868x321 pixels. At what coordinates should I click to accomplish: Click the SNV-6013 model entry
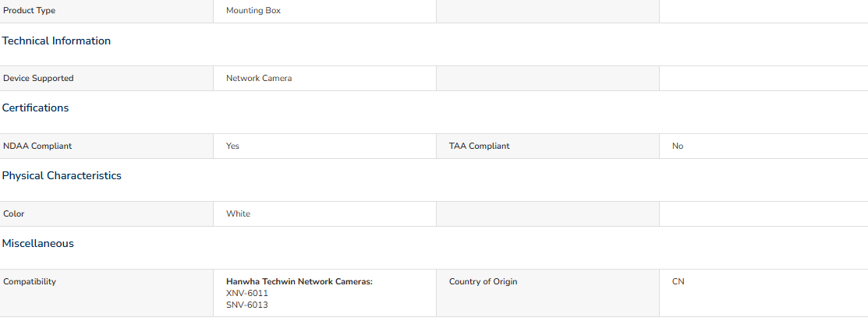247,305
